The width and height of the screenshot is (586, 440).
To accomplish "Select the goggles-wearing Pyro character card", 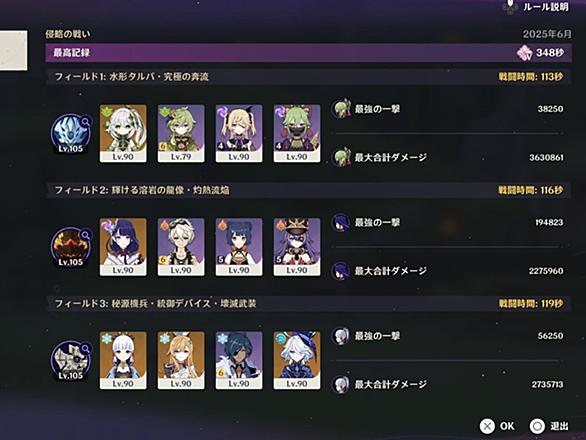I will (181, 247).
